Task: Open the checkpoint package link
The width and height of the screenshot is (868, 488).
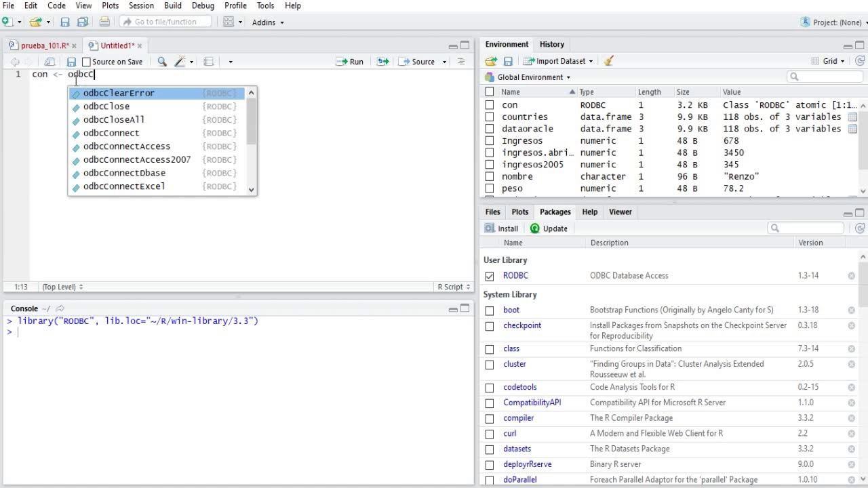Action: [x=522, y=325]
